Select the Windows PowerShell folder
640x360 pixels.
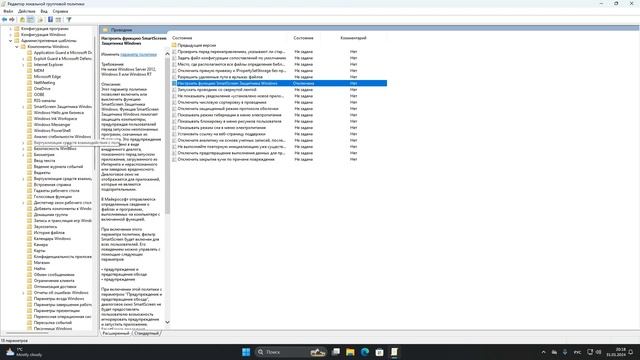point(52,131)
